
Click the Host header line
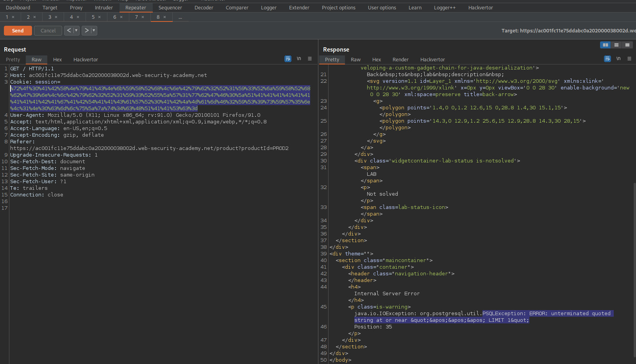(x=109, y=75)
